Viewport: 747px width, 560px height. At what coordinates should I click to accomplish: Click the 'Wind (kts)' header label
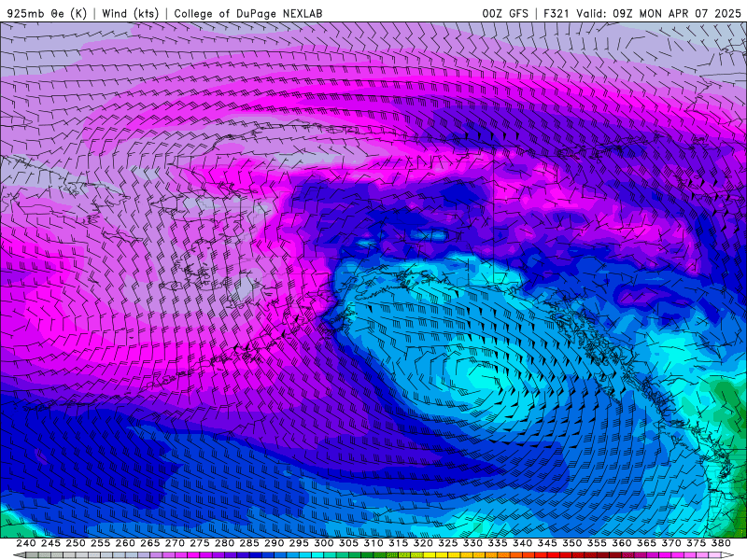130,13
